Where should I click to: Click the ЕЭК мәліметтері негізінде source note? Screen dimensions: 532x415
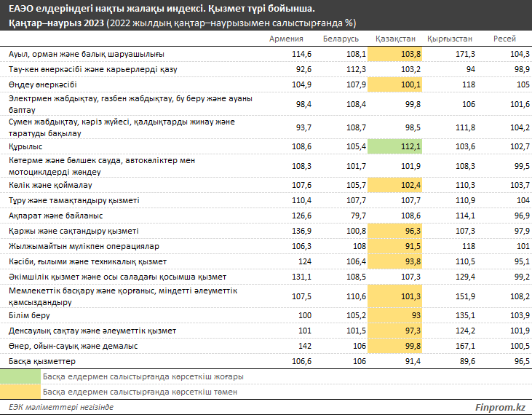coord(60,407)
